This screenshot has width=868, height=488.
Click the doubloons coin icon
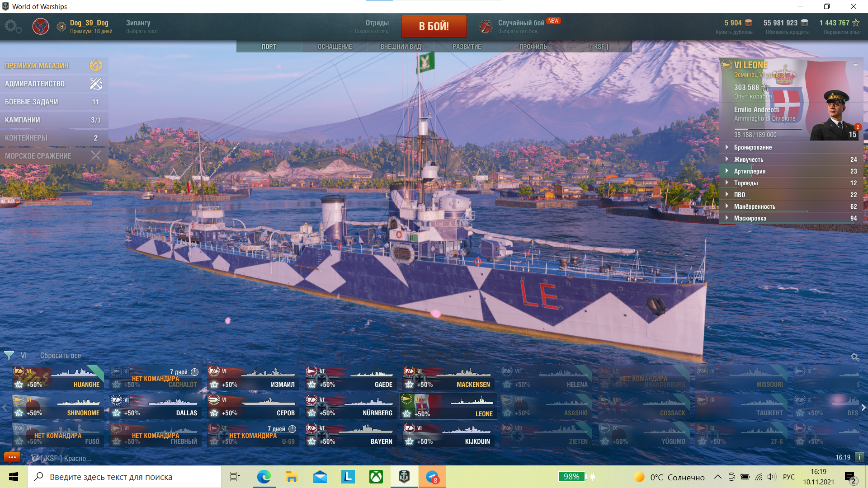coord(749,23)
